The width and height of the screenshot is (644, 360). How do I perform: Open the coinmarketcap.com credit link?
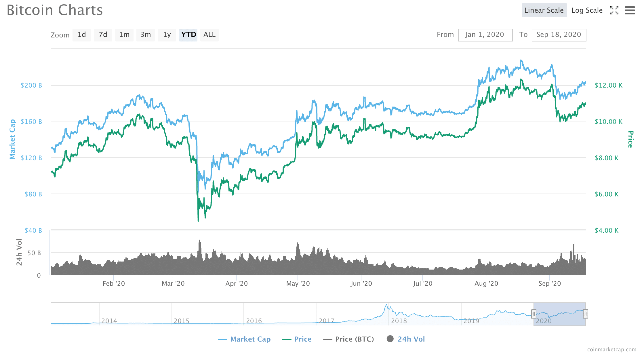[x=611, y=349]
